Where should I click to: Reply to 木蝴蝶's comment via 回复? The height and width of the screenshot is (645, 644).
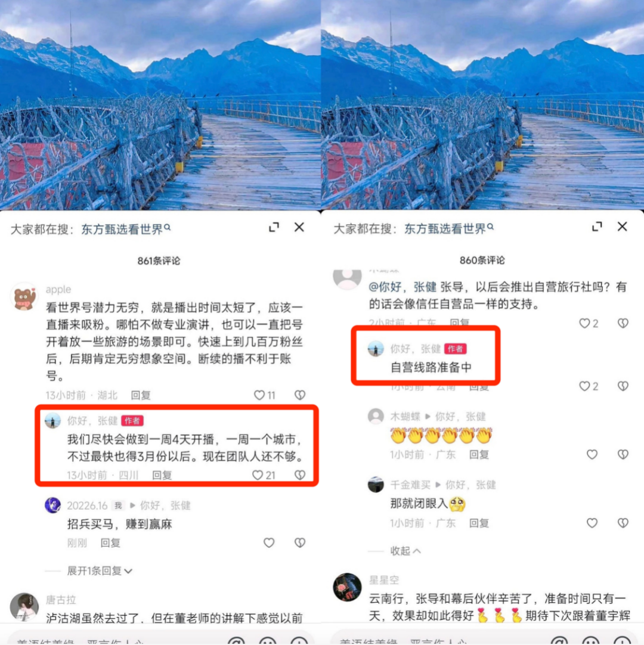(x=479, y=454)
